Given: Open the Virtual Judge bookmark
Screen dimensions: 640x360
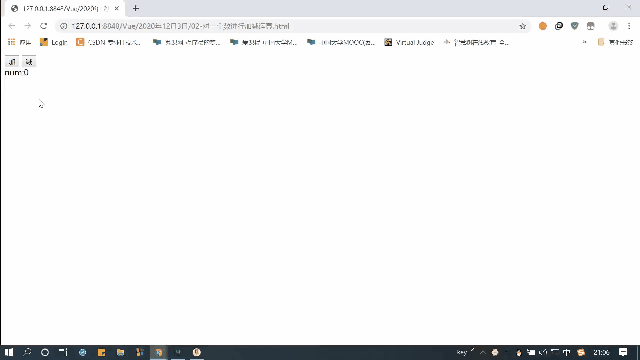Looking at the screenshot, I should click(x=409, y=42).
